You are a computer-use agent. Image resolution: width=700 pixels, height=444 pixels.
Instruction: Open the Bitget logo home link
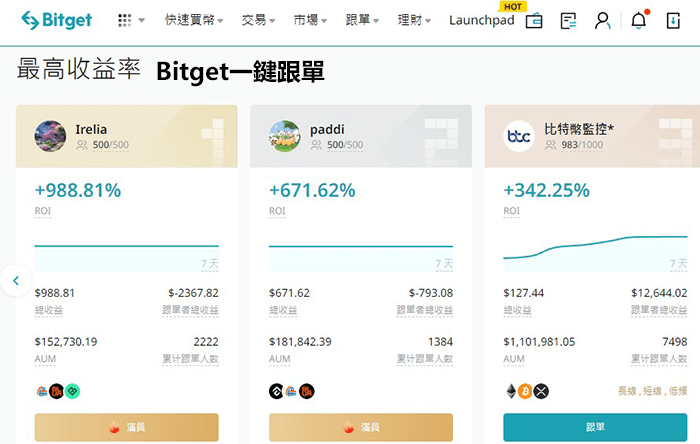[57, 20]
